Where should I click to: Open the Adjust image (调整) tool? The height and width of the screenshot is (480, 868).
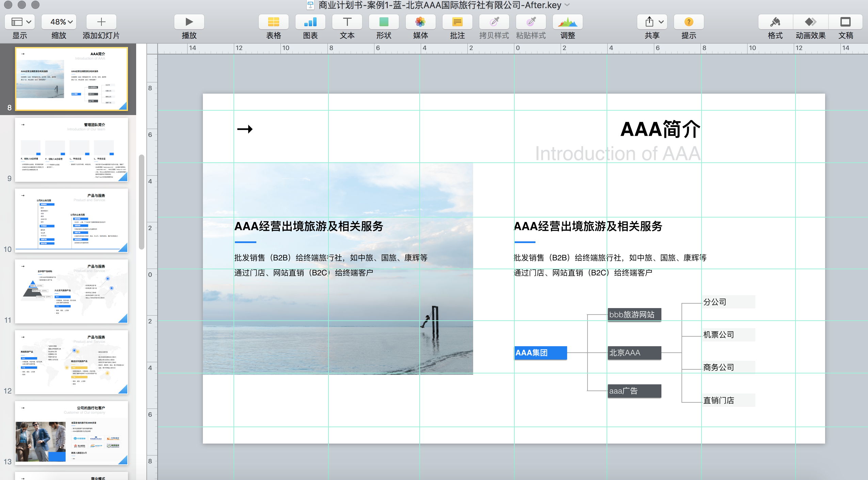(x=568, y=22)
